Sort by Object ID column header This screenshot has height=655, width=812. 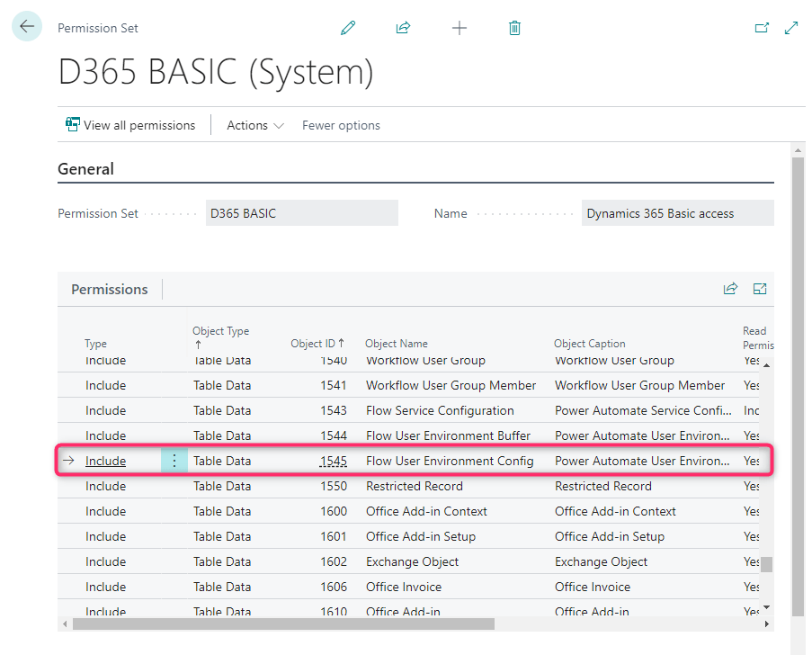point(317,344)
